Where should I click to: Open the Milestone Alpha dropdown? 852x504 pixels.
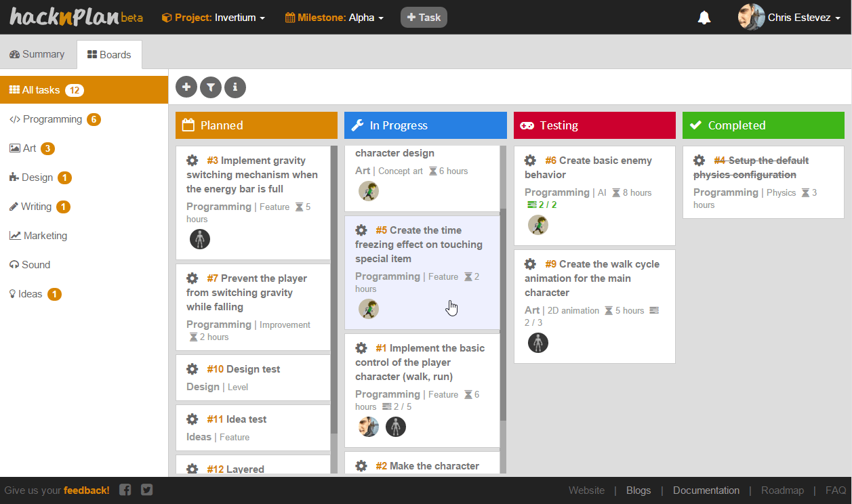(x=334, y=18)
